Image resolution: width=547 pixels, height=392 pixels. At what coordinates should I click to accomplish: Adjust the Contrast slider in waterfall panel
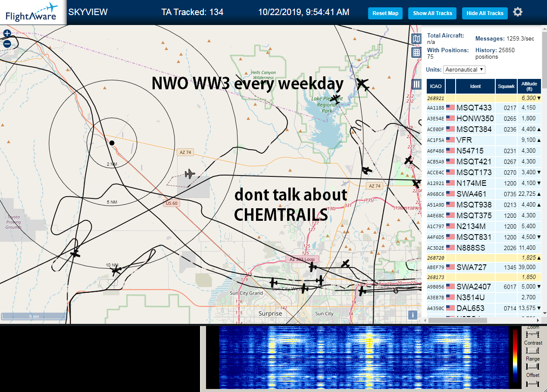point(533,351)
